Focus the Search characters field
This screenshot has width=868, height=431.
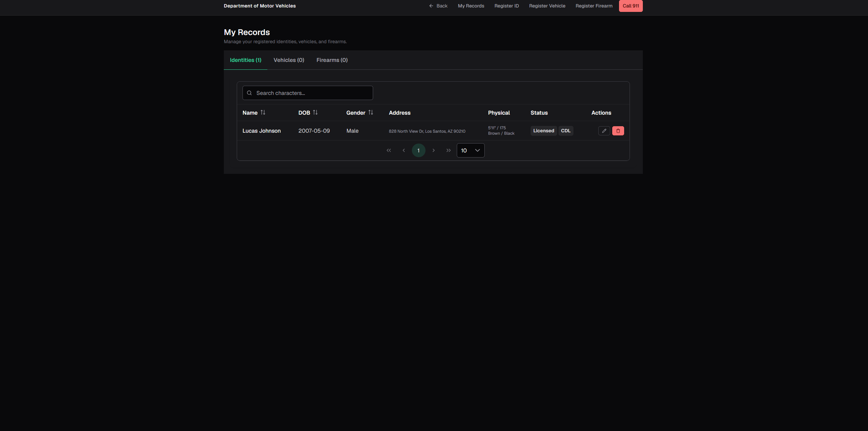click(307, 93)
